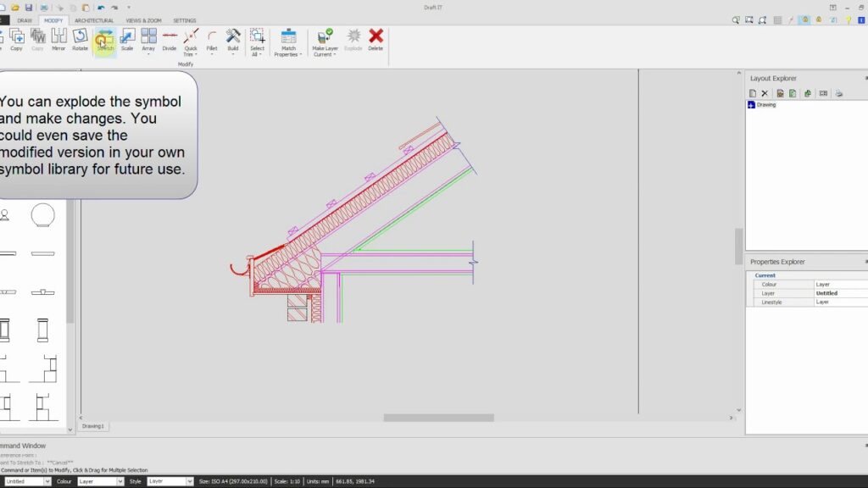The height and width of the screenshot is (488, 868).
Task: Open the ARCHITECTURAL ribbon tab
Action: [94, 20]
